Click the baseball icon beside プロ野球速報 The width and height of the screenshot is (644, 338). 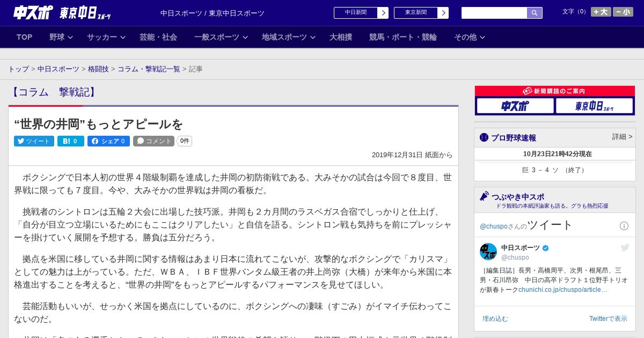[x=484, y=137]
